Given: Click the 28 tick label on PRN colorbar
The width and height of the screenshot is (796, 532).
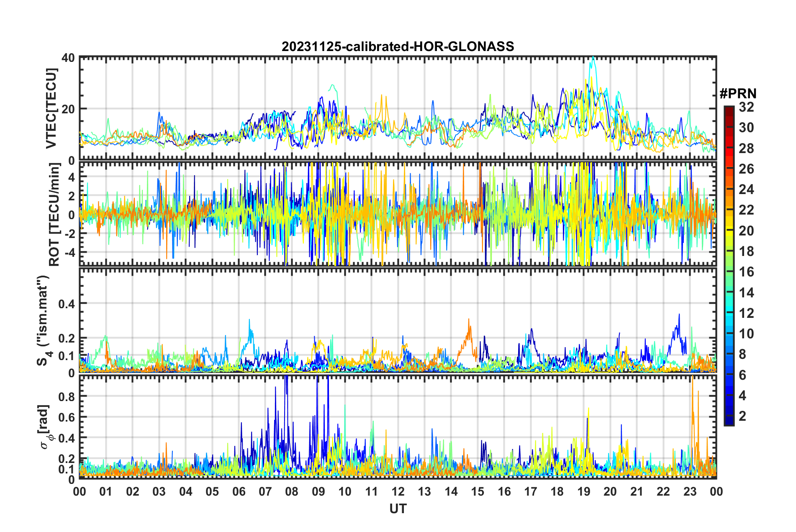Looking at the screenshot, I should 746,148.
